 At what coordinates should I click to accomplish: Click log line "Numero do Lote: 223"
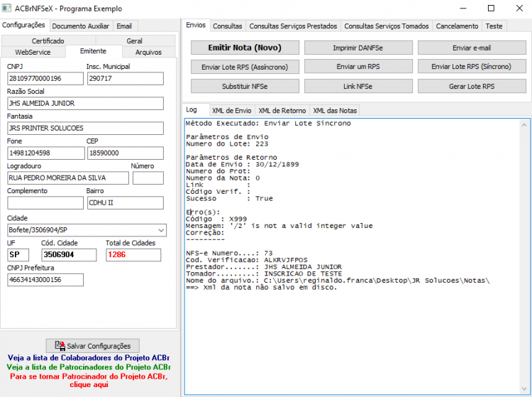227,144
